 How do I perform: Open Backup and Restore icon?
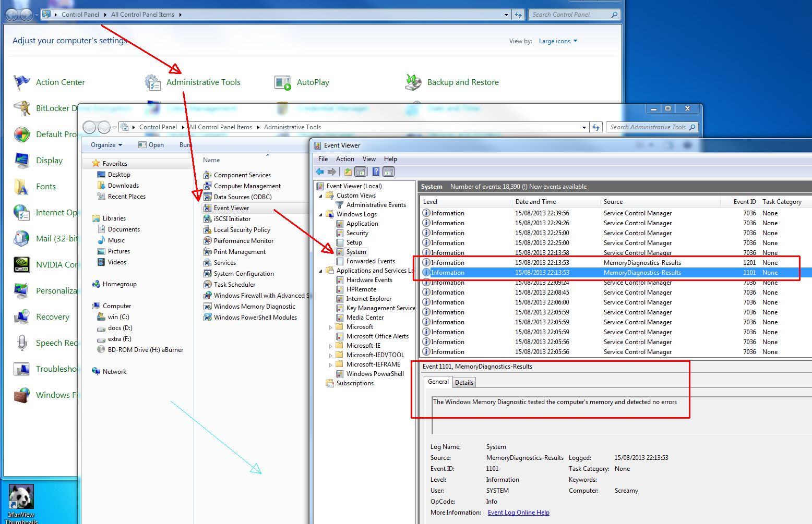point(413,82)
